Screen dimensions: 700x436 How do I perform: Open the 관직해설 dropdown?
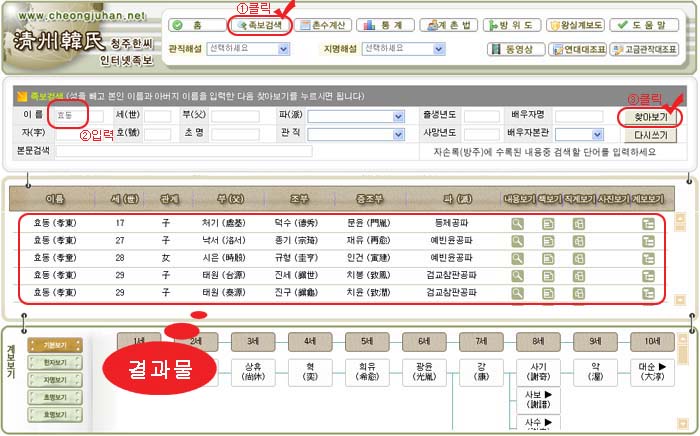241,48
